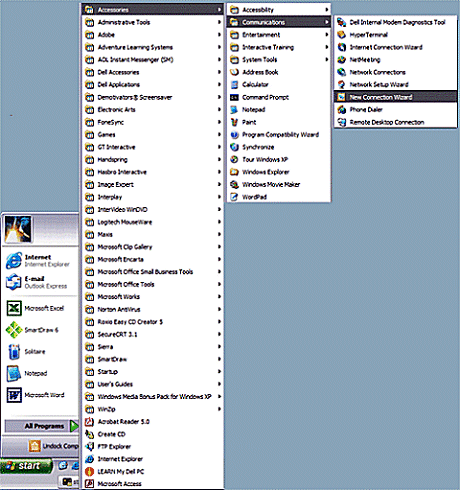Image resolution: width=460 pixels, height=490 pixels.
Task: Click the Paint icon in Accessories
Action: pos(234,122)
